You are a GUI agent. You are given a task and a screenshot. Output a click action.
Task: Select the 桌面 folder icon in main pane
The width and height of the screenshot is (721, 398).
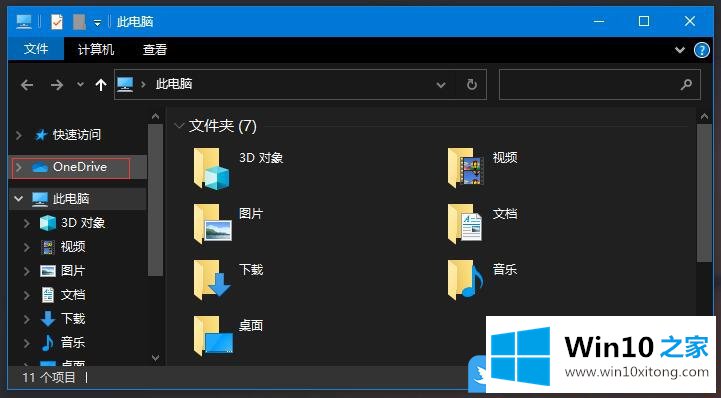213,336
